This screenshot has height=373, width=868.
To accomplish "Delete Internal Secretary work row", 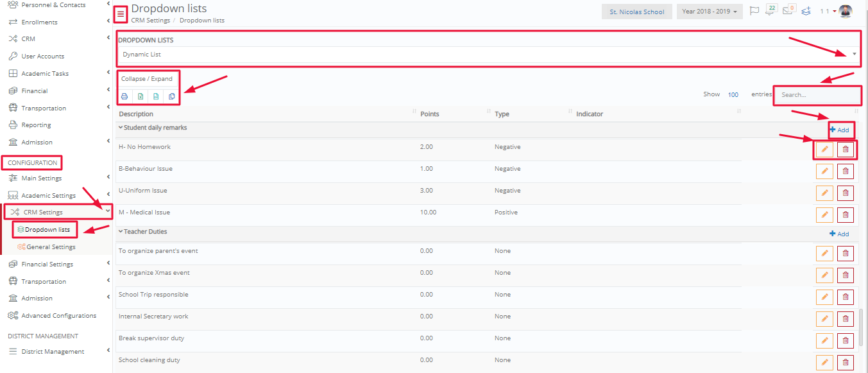I will 846,319.
